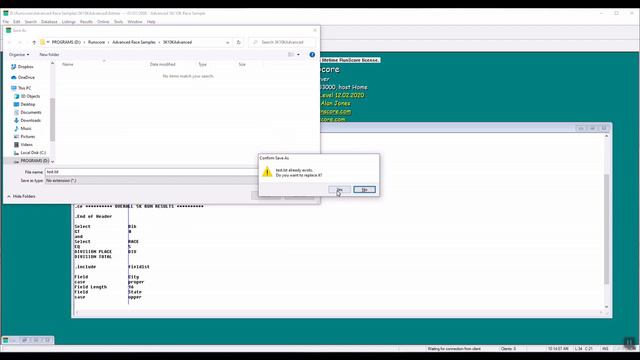
Task: Open the Organize dropdown
Action: point(19,54)
